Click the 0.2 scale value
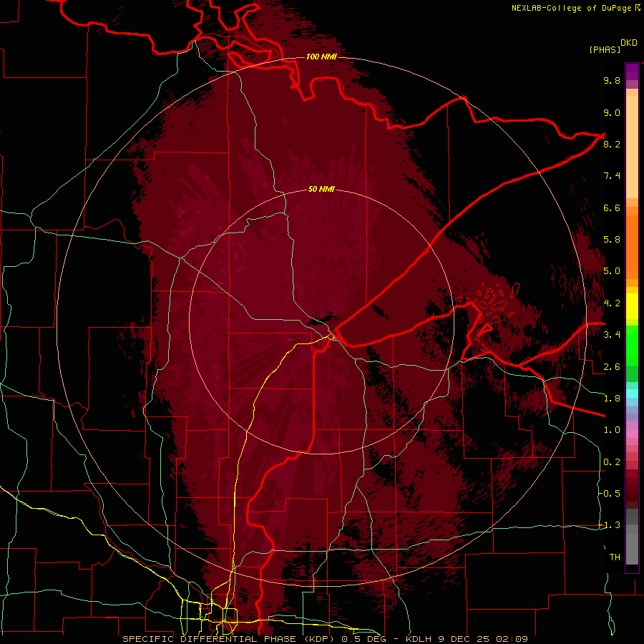 click(x=612, y=462)
